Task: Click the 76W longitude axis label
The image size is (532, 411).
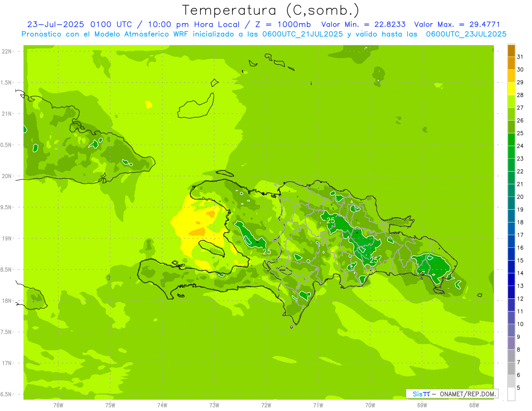Action: (58, 405)
